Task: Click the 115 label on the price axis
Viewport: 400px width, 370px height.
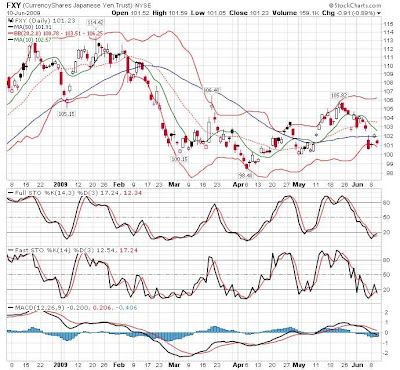Action: 388,24
